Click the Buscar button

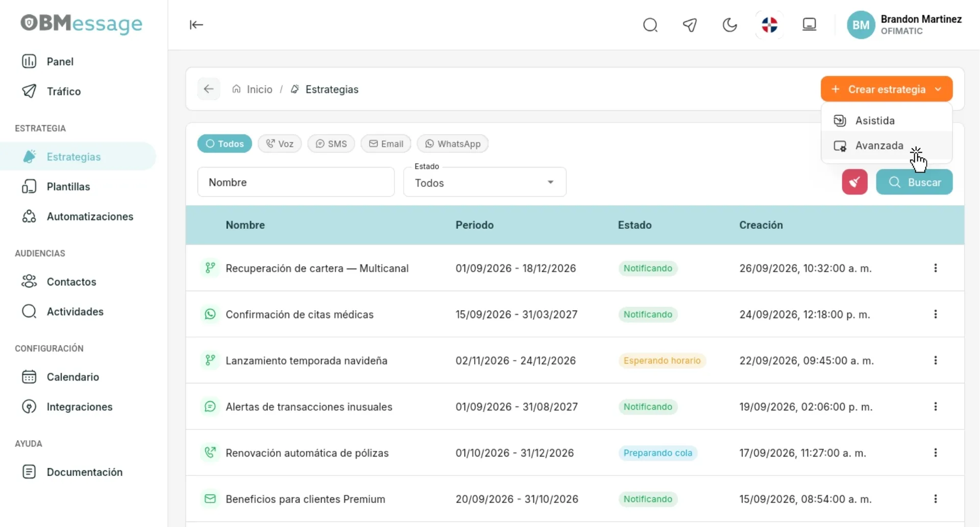pos(914,182)
